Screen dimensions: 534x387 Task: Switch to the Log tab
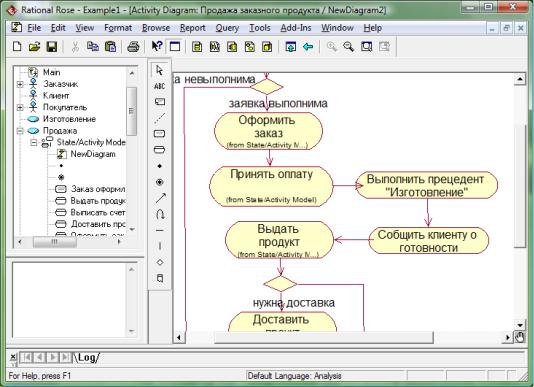tap(88, 357)
